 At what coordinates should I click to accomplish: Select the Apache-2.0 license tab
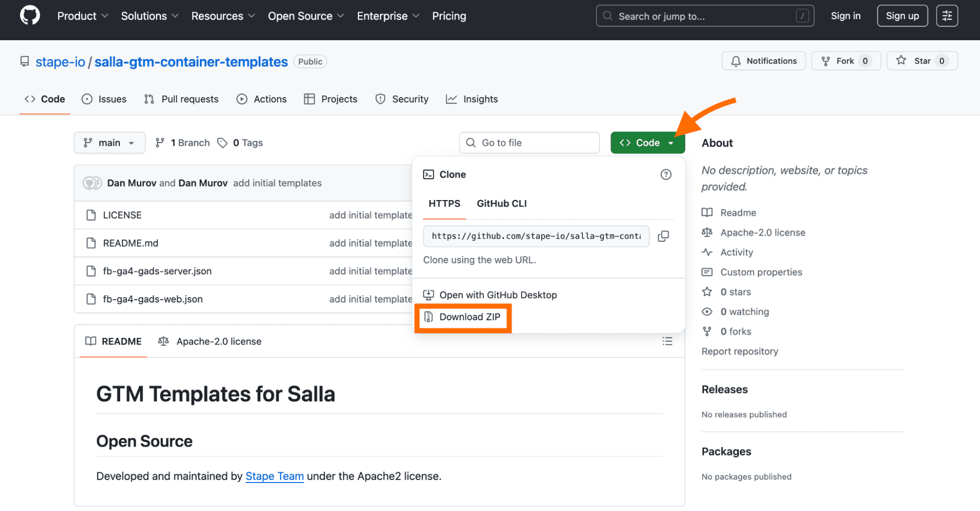pyautogui.click(x=210, y=341)
